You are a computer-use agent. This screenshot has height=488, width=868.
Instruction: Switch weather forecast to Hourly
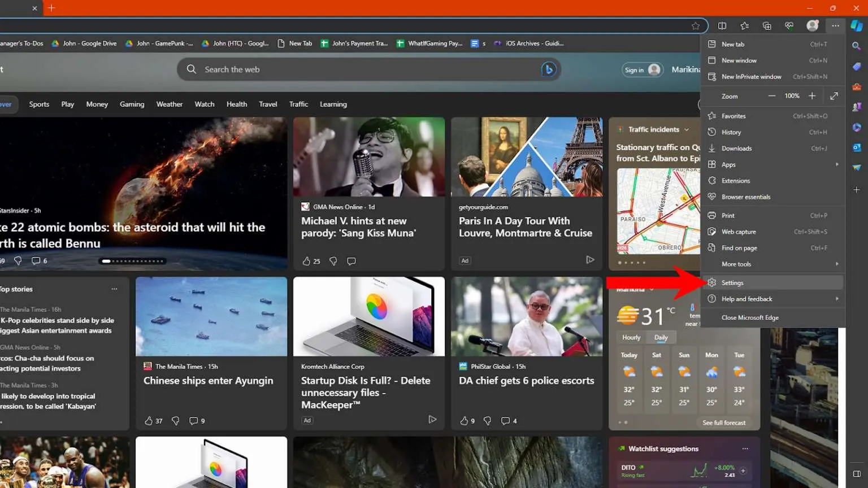click(x=631, y=337)
